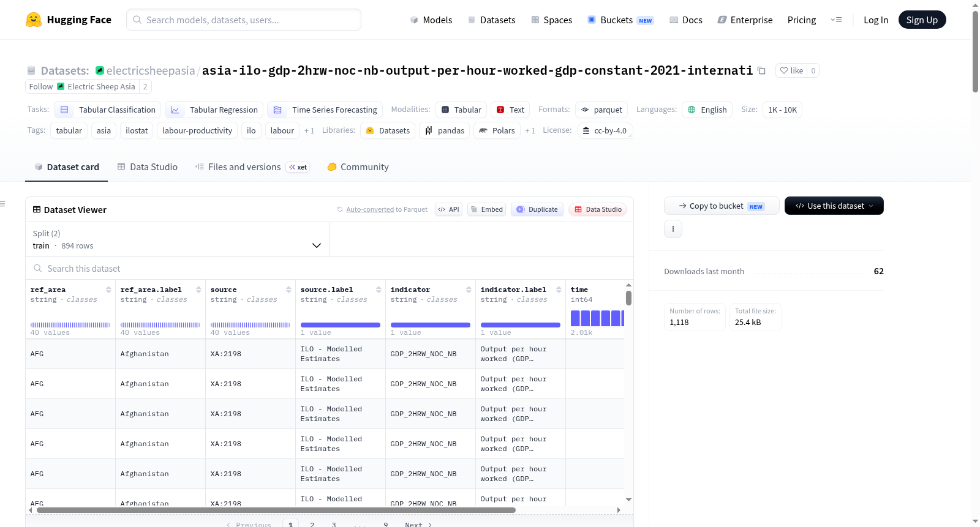Sort the ref_area.label column
Screen dimensions: 980x527
coord(198,290)
